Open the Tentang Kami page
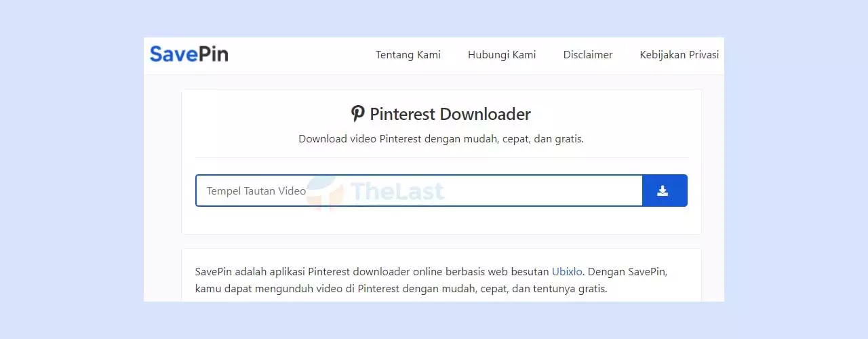Image resolution: width=868 pixels, height=339 pixels. click(x=408, y=55)
